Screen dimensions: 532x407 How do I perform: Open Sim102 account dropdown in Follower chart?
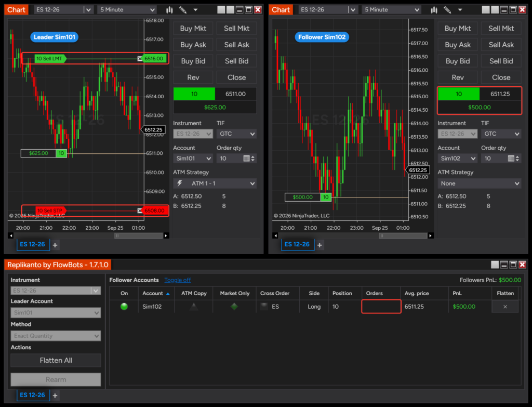click(457, 159)
